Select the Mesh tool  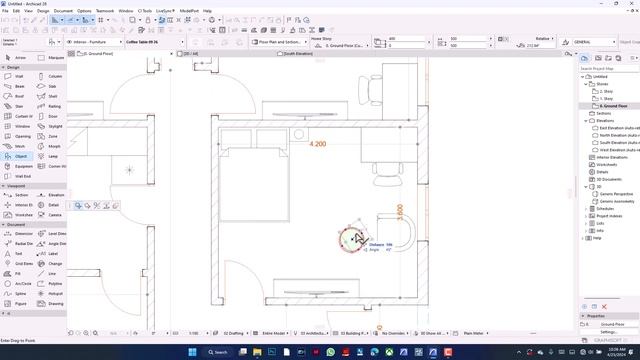pyautogui.click(x=16, y=146)
